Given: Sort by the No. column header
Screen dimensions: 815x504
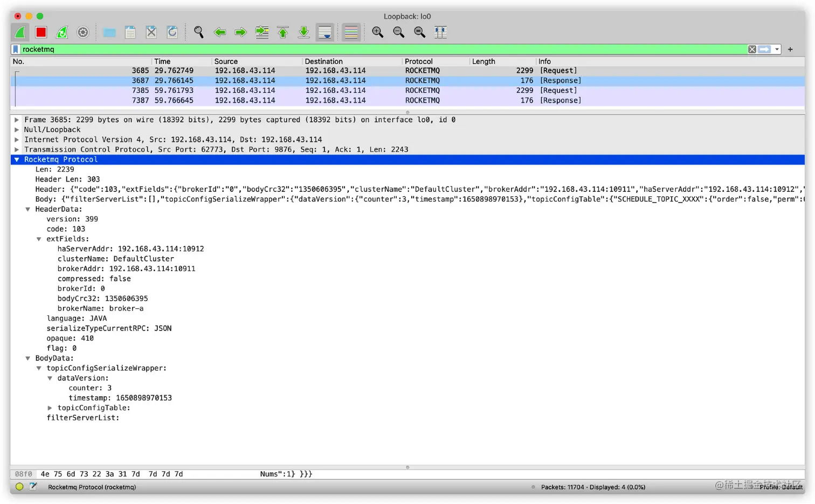Looking at the screenshot, I should tap(81, 61).
